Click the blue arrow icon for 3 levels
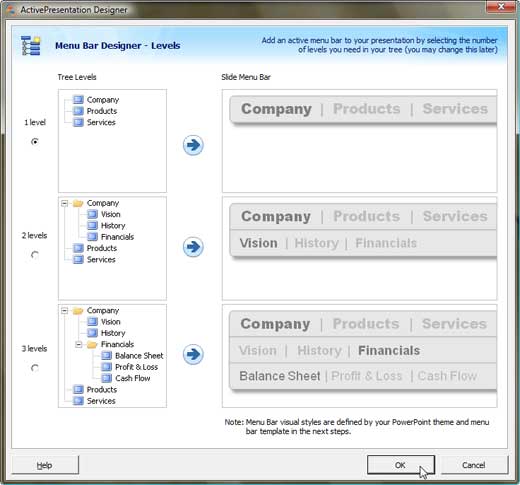The image size is (520, 485). pos(193,354)
